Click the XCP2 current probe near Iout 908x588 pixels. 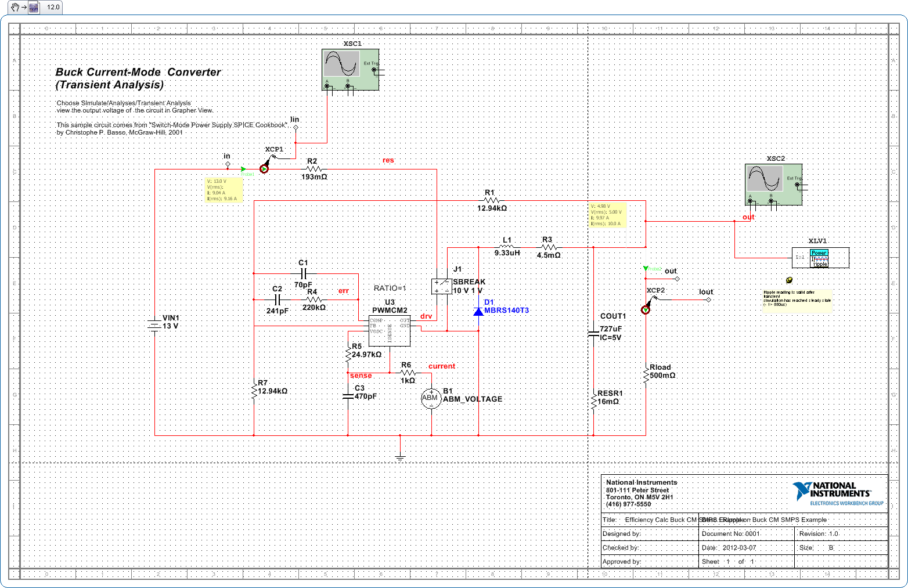646,310
